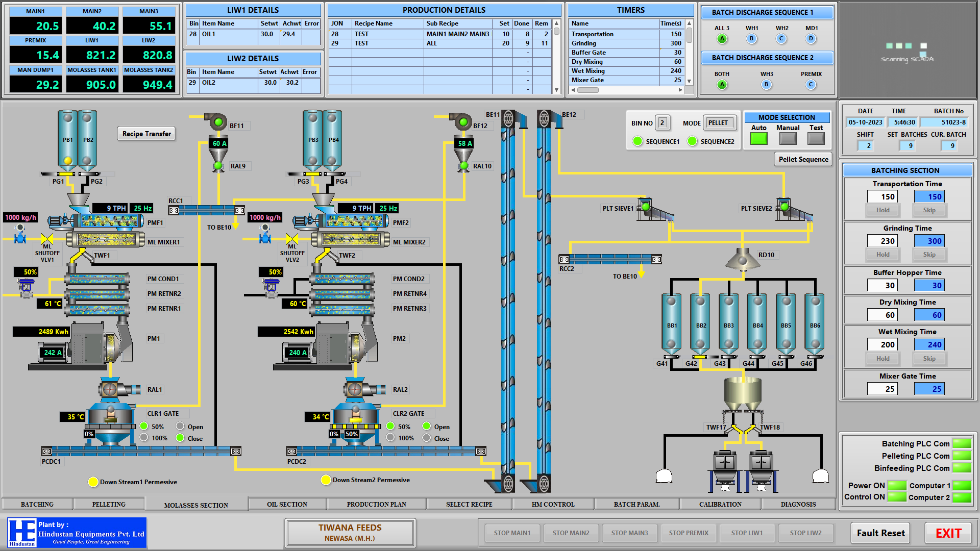The width and height of the screenshot is (980, 551).
Task: Click the Fault Reset button
Action: point(881,533)
